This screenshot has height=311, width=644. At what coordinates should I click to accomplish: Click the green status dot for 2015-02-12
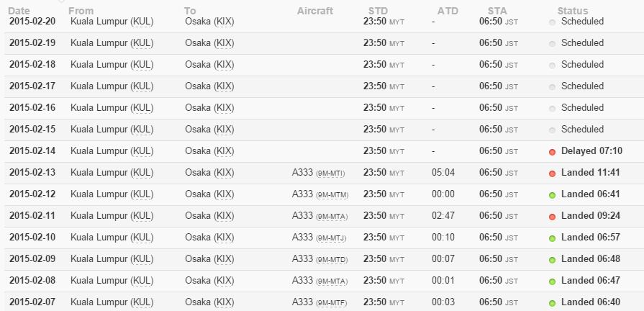pos(552,195)
